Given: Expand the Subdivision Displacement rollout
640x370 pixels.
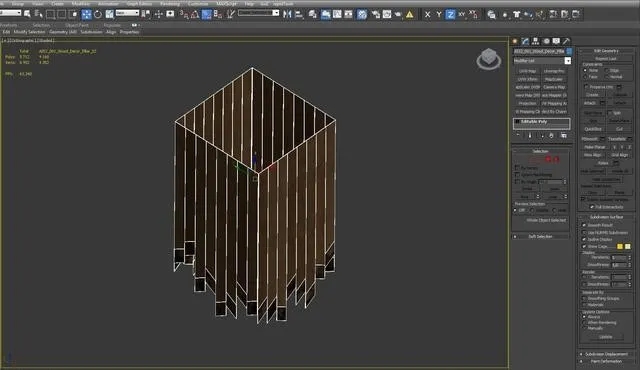Looking at the screenshot, I should (x=607, y=354).
